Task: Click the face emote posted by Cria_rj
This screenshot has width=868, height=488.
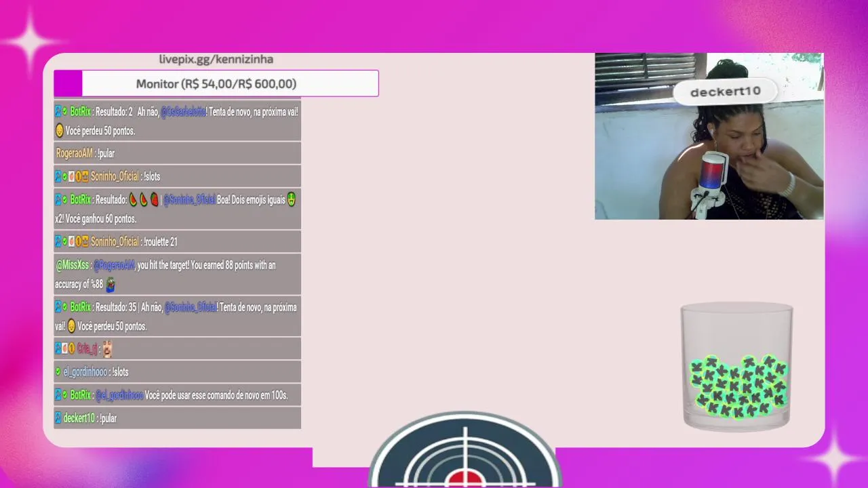Action: [107, 349]
